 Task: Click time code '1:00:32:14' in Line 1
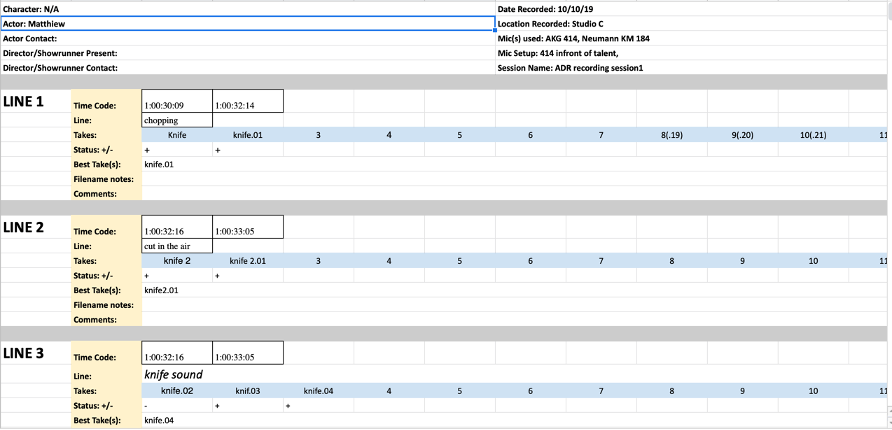[248, 101]
